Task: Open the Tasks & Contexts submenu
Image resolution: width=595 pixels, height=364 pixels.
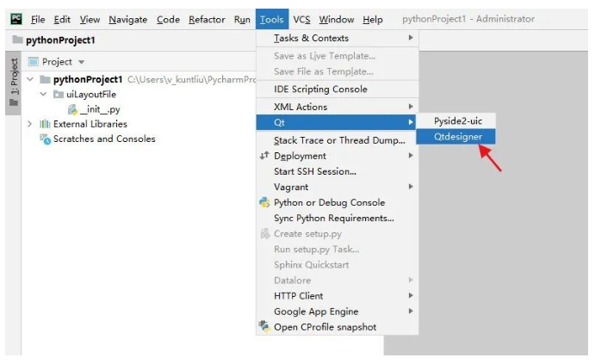Action: 338,38
